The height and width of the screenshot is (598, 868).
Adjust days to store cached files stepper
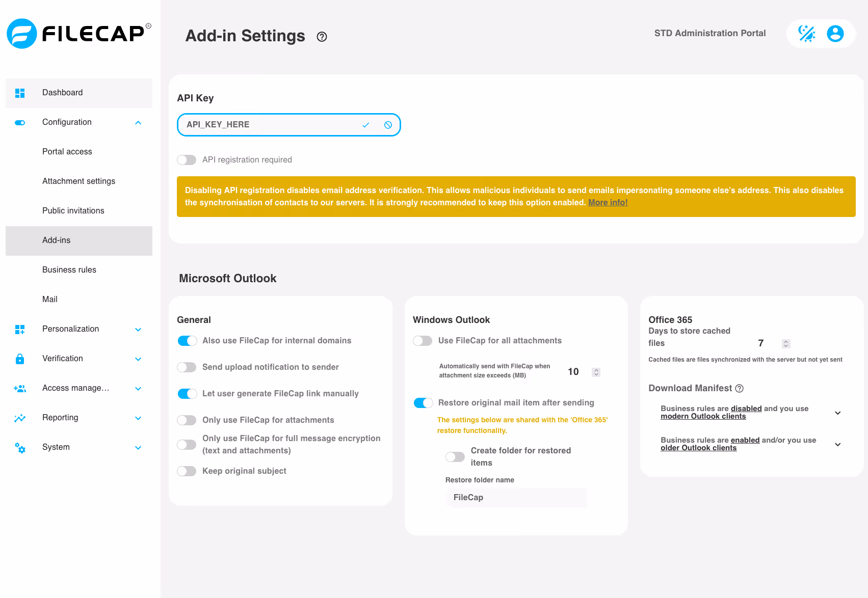tap(786, 344)
